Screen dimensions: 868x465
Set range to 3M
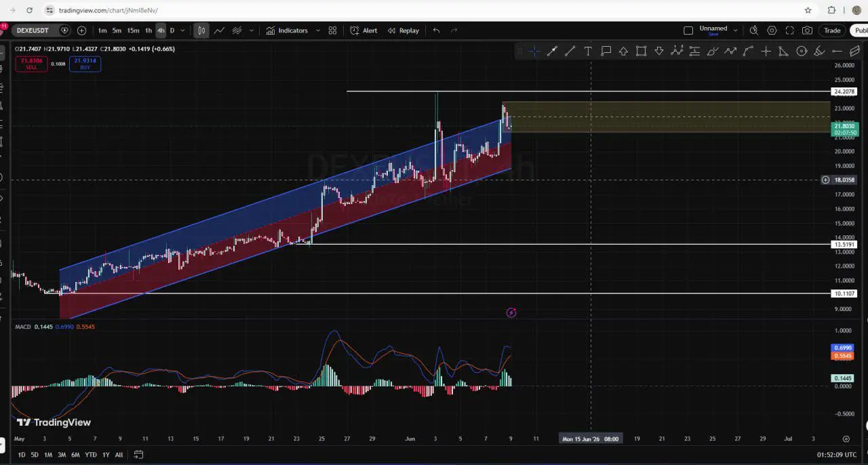(x=62, y=455)
